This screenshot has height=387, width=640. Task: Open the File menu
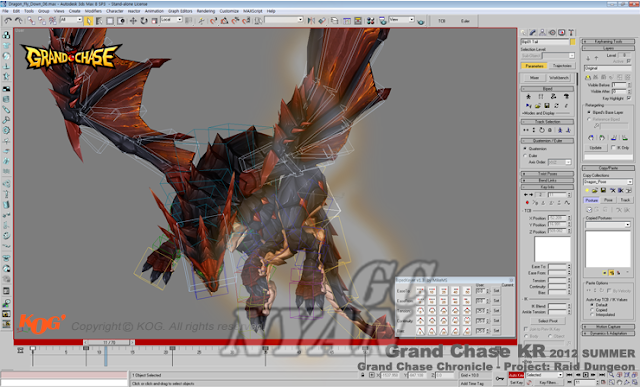click(x=5, y=11)
